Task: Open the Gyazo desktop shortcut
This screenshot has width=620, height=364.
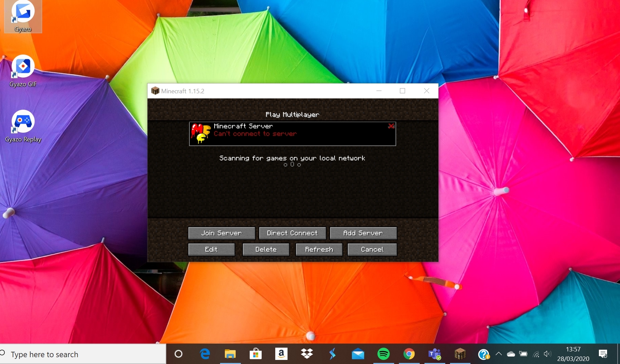Action: (23, 16)
